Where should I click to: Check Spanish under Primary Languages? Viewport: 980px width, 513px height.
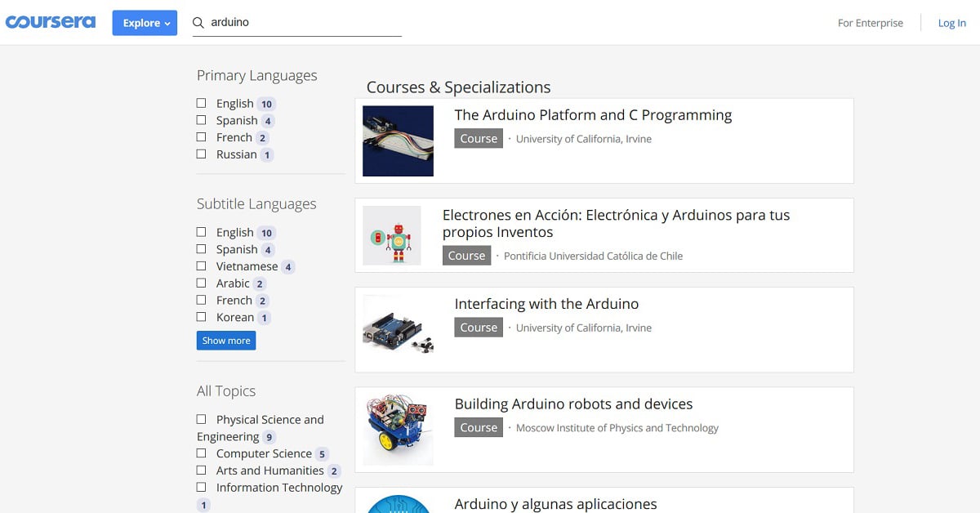(201, 120)
